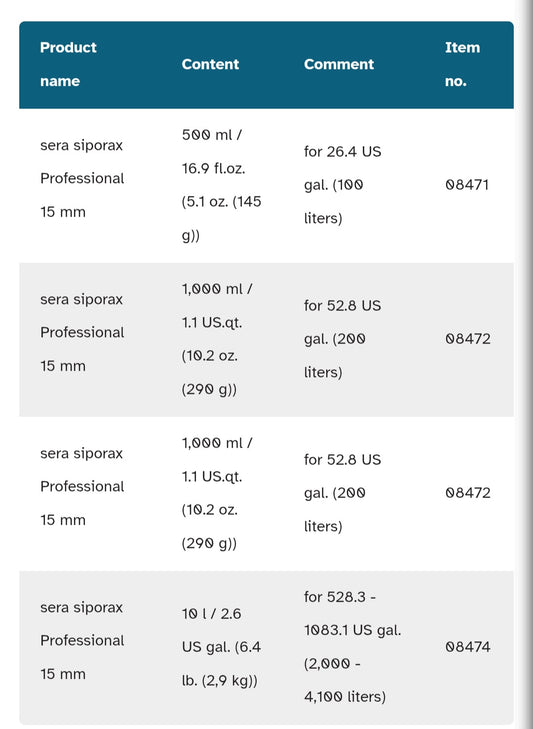533x729 pixels.
Task: Click the first 08472 item number
Action: [467, 338]
